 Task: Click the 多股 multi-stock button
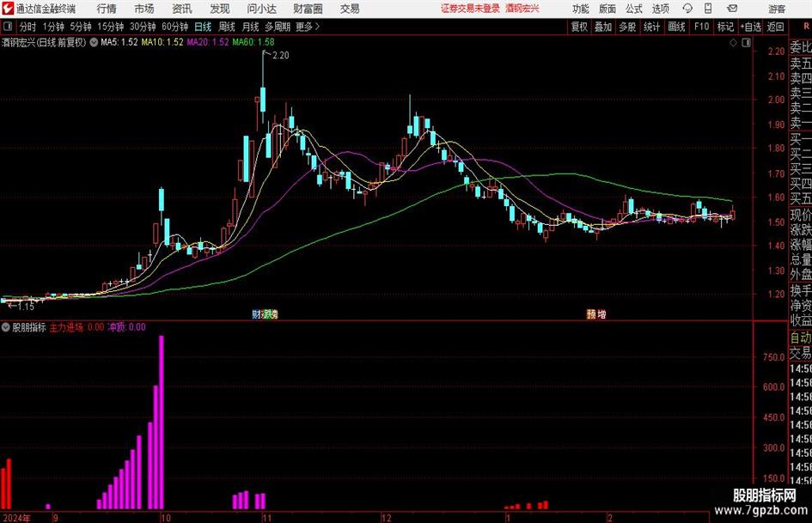coord(627,27)
